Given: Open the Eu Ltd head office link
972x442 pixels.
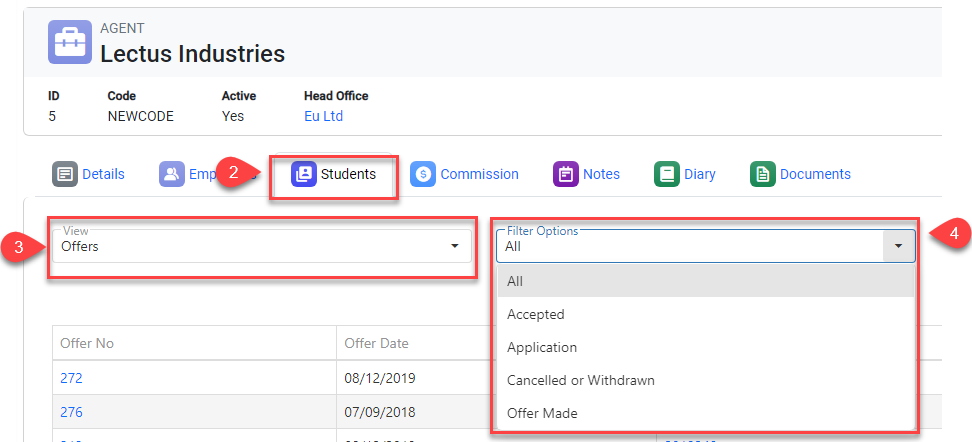Looking at the screenshot, I should pos(323,116).
